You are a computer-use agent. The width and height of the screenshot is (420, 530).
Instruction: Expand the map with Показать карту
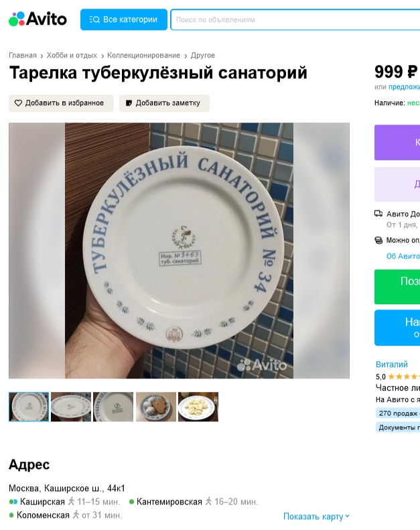316,517
